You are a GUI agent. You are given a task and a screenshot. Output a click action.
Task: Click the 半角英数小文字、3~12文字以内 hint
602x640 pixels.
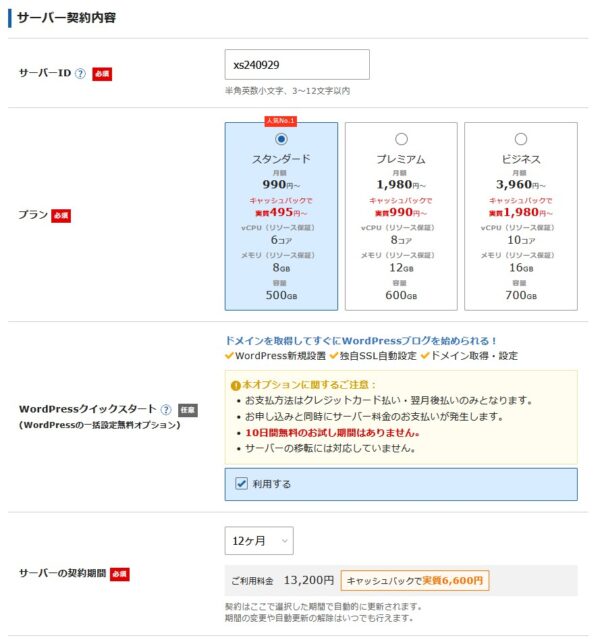pyautogui.click(x=287, y=91)
